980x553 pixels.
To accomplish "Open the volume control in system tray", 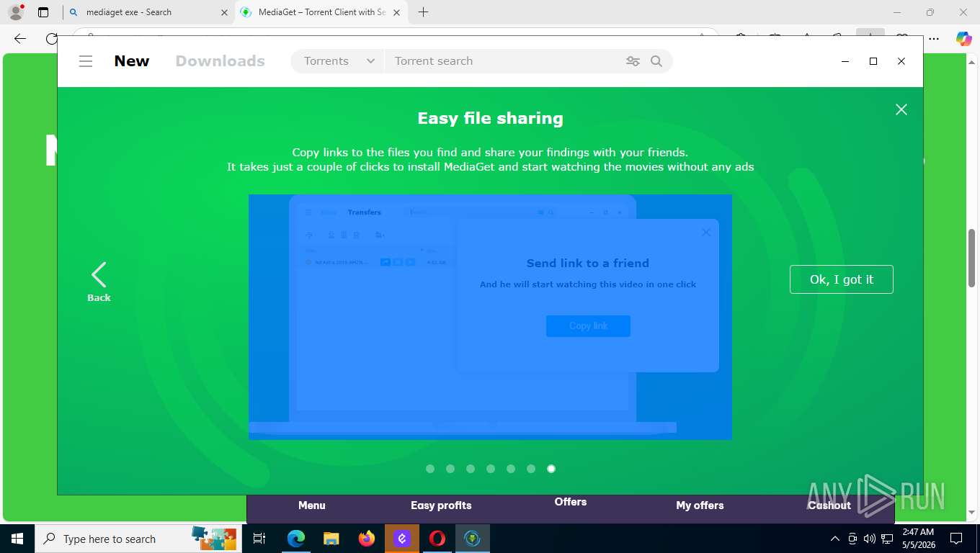I will pos(870,539).
